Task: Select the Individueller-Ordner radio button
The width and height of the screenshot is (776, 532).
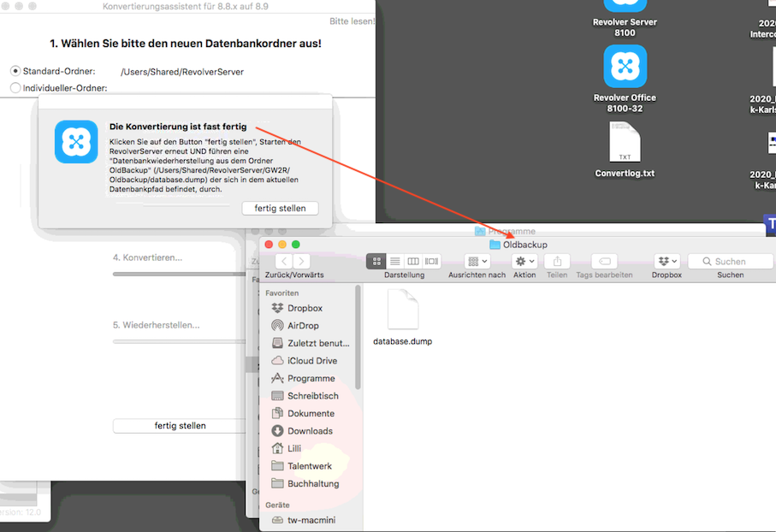Action: [x=15, y=87]
